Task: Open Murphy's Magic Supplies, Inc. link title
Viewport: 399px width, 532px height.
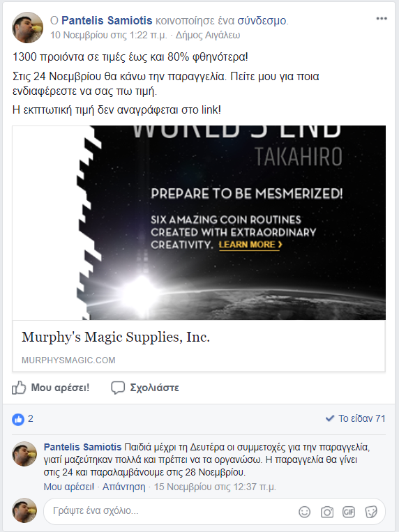Action: click(116, 337)
